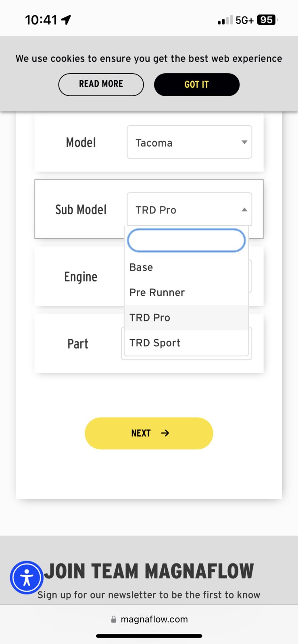Click the READ MORE cookie button

(x=101, y=84)
